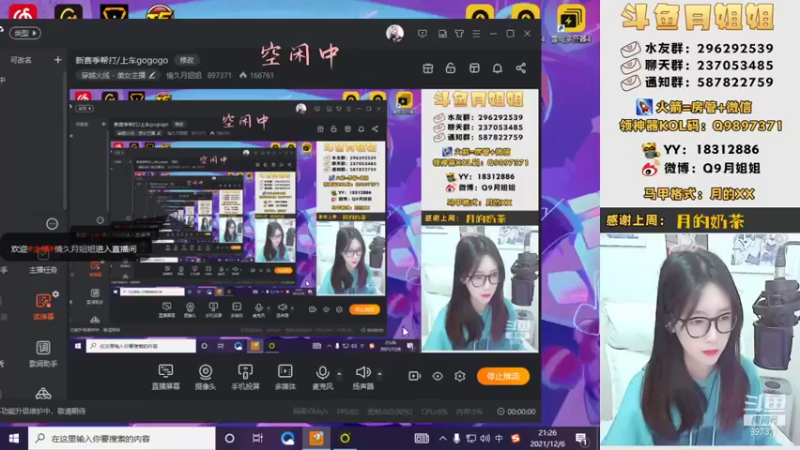The height and width of the screenshot is (450, 800).
Task: Open the blue browser icon on the taskbar
Action: pyautogui.click(x=287, y=438)
